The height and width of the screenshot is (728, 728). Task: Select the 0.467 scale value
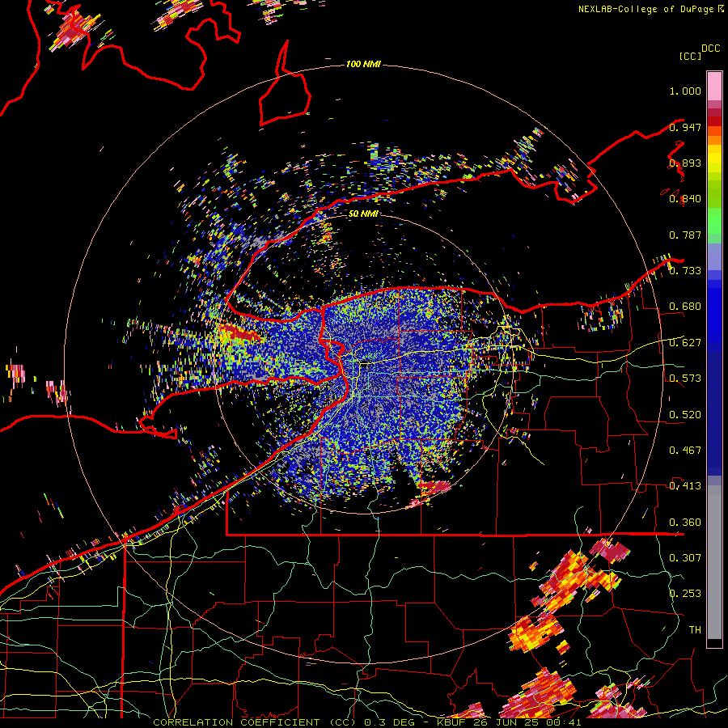click(x=685, y=451)
